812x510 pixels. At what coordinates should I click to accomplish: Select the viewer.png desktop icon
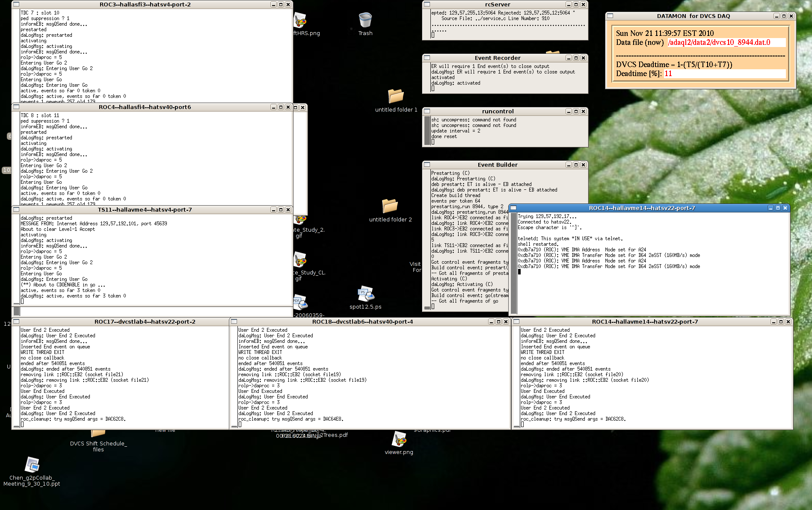[399, 439]
